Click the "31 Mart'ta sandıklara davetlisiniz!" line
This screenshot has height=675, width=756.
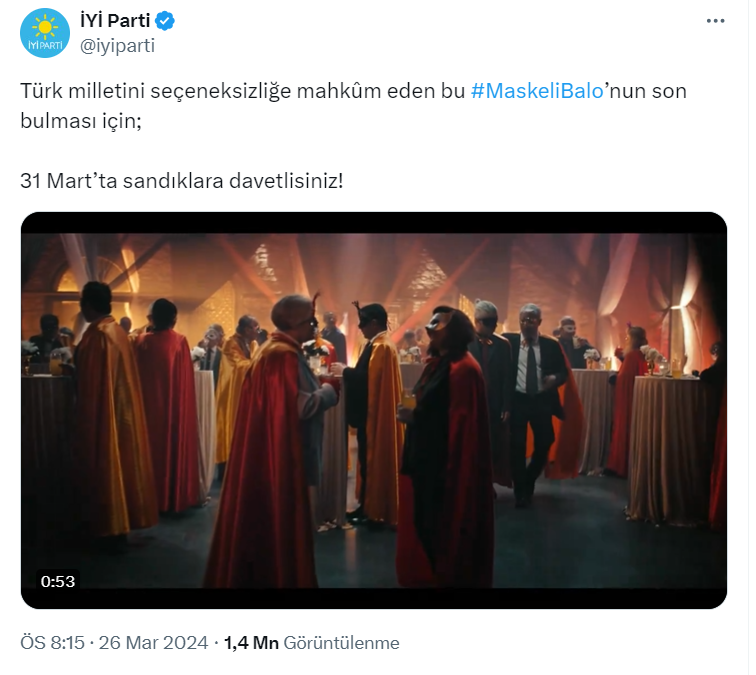point(181,181)
